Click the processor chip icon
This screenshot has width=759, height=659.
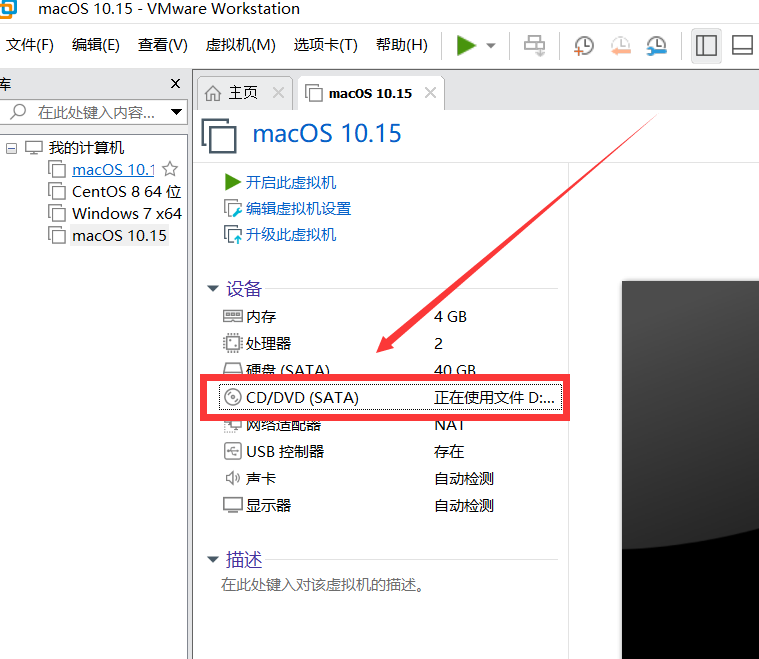tap(232, 343)
